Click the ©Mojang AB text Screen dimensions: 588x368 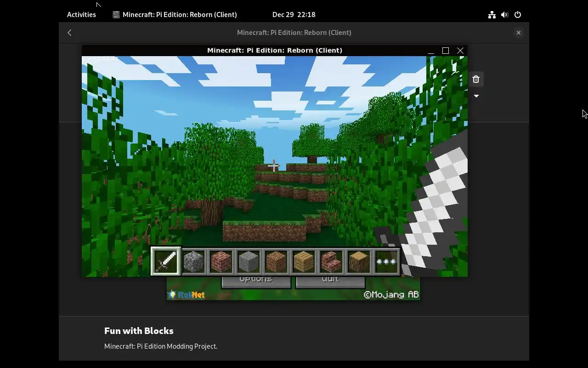[x=391, y=294]
